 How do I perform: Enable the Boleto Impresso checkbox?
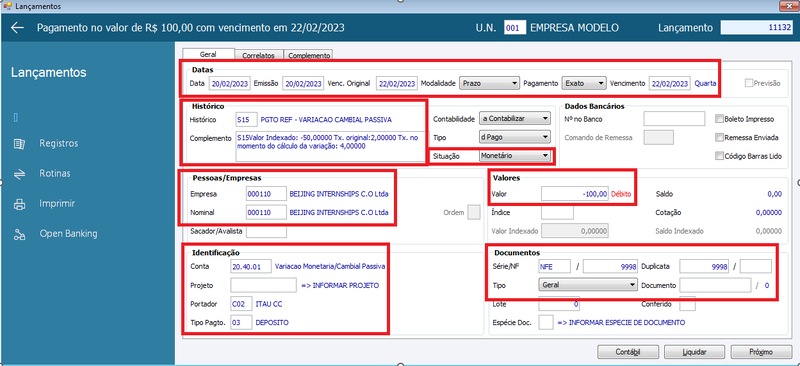(x=719, y=119)
